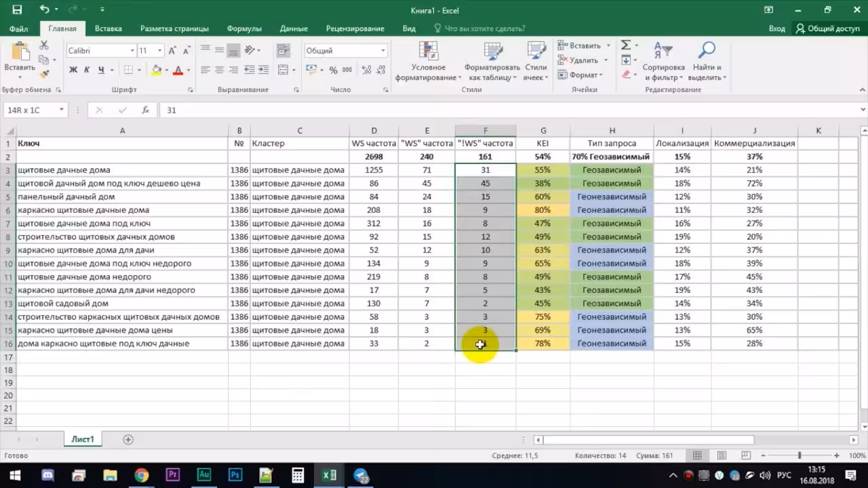Open the Данные ribbon tab
The height and width of the screenshot is (488, 868).
coord(294,28)
